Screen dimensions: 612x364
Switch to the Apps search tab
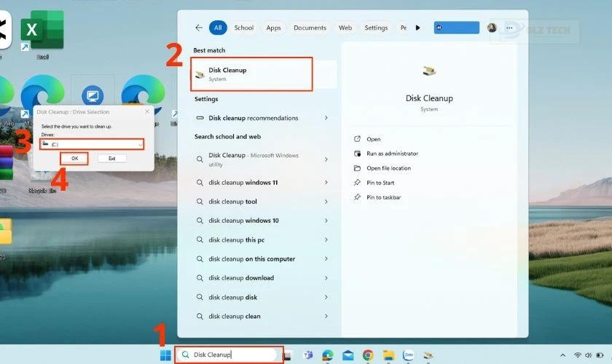click(x=274, y=28)
